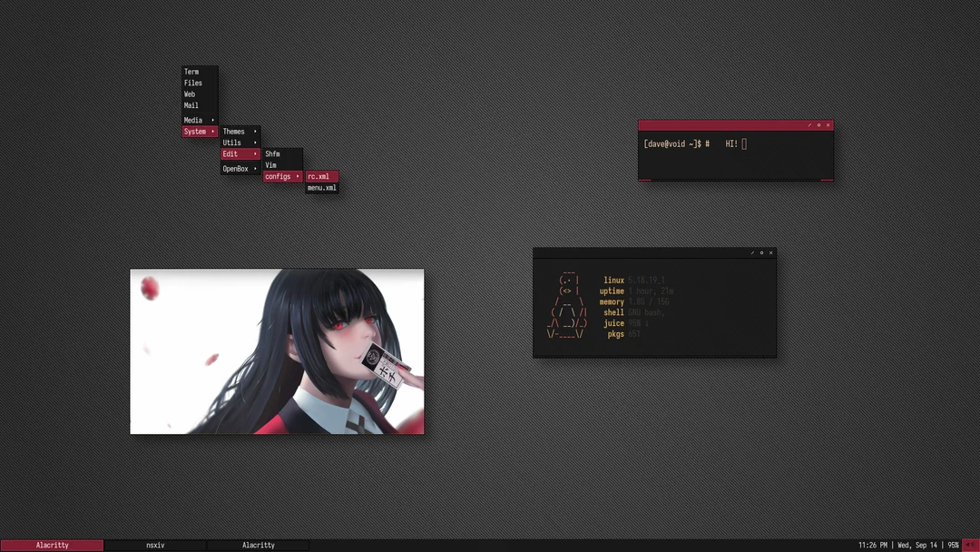
Task: Launch Term from the root menu
Action: (191, 71)
